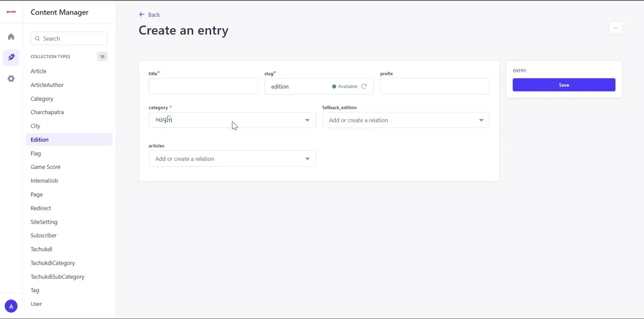Viewport: 644px width, 319px height.
Task: Open the Category collection type
Action: (42, 99)
